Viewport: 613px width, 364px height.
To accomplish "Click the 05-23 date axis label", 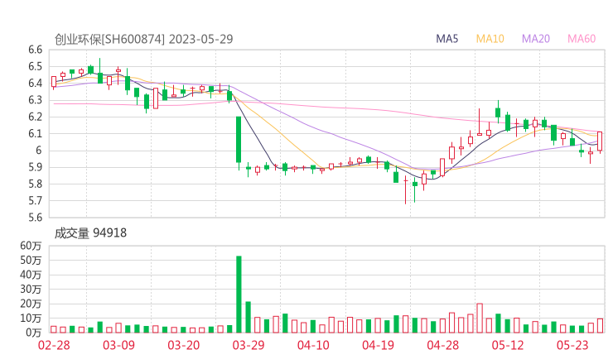I will (x=572, y=345).
